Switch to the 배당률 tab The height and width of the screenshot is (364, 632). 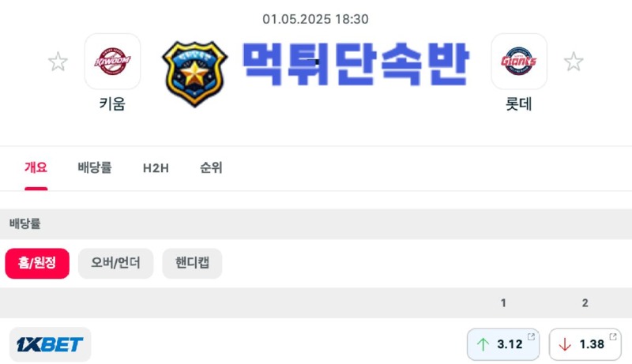click(x=95, y=167)
